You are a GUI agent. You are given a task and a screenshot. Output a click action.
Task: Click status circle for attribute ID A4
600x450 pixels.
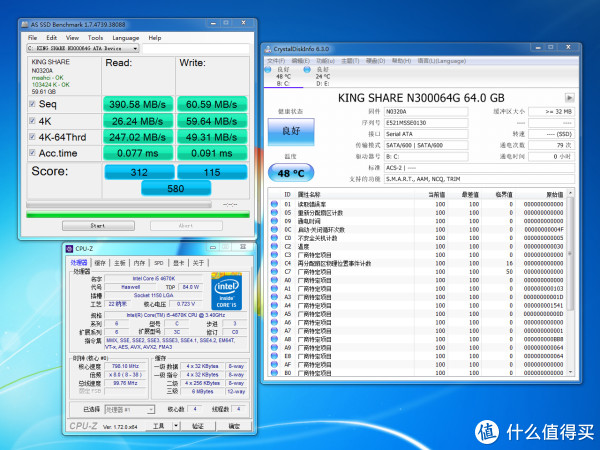[274, 305]
